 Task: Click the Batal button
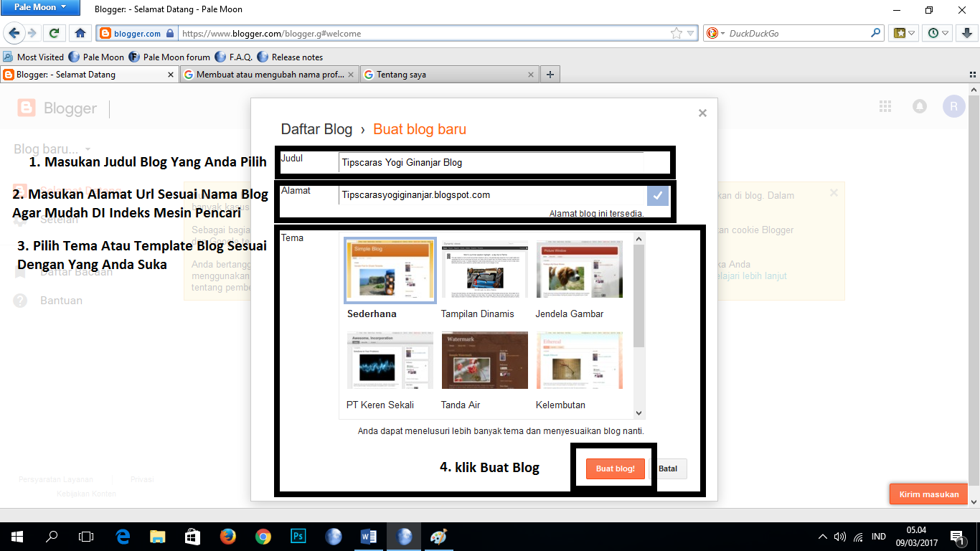point(668,468)
